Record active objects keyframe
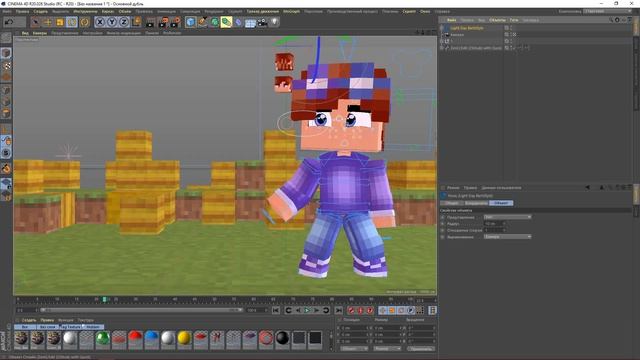 pos(351,311)
